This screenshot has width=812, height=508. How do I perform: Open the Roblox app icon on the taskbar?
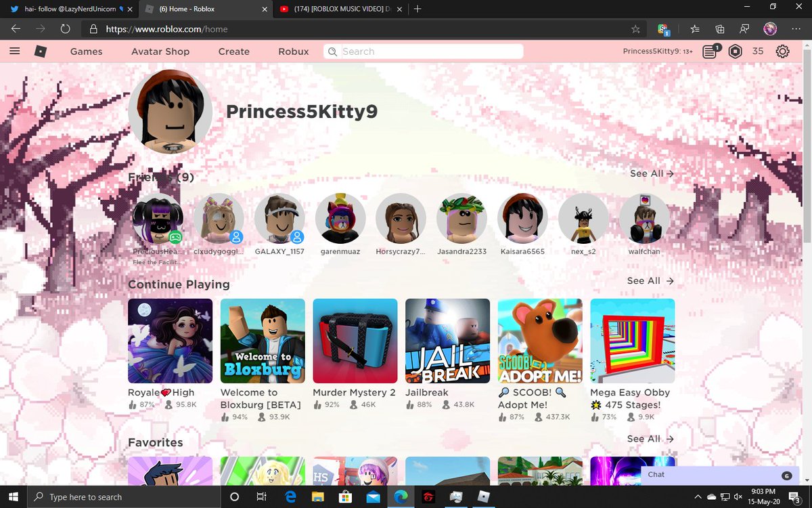click(x=483, y=496)
